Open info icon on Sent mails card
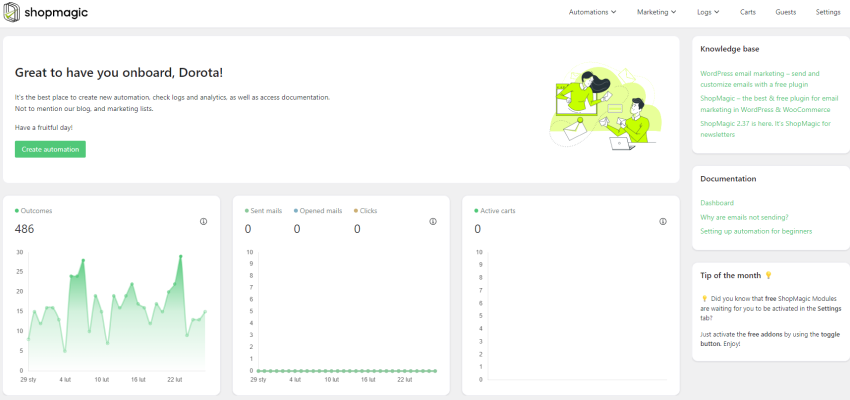850x400 pixels. tap(433, 222)
